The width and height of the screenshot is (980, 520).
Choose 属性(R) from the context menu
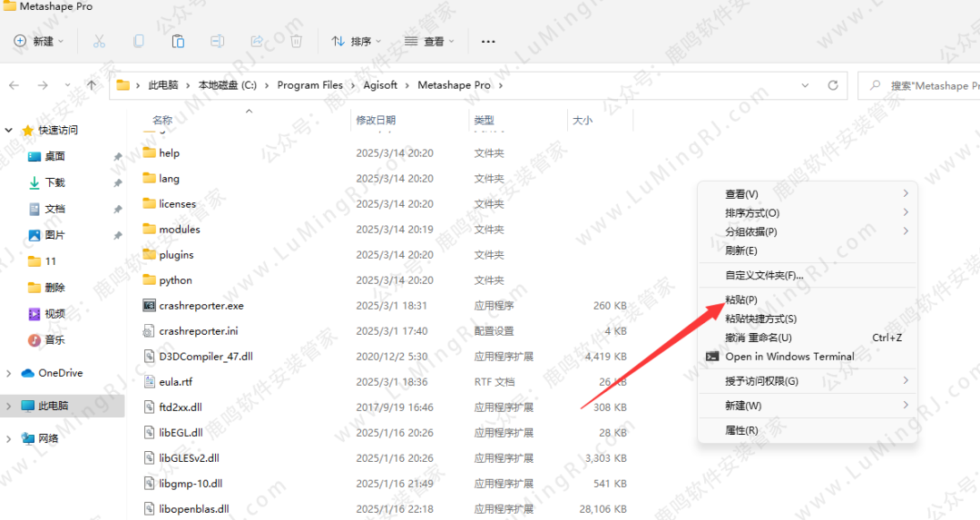point(741,430)
